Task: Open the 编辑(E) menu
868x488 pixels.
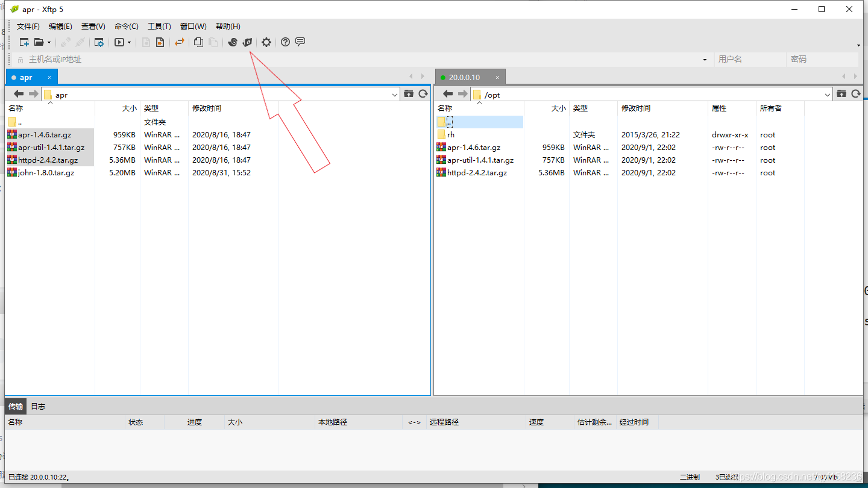Action: point(60,27)
